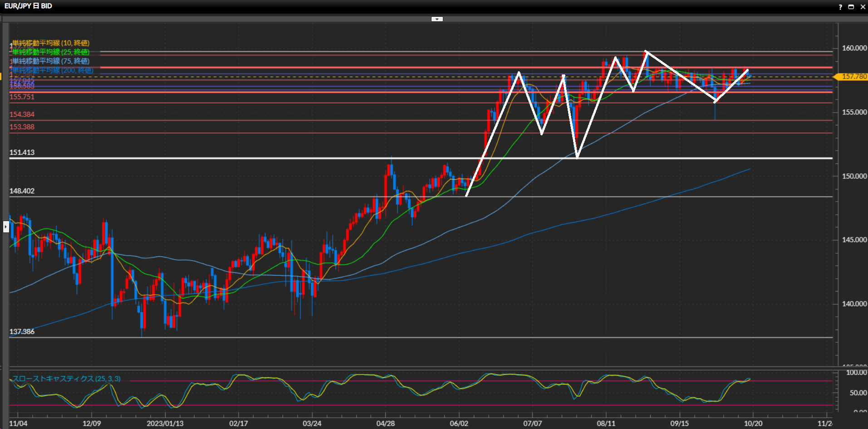Viewport: 868px width, 429px height.
Task: Close the EUR/JPY chart window
Action: 863,7
